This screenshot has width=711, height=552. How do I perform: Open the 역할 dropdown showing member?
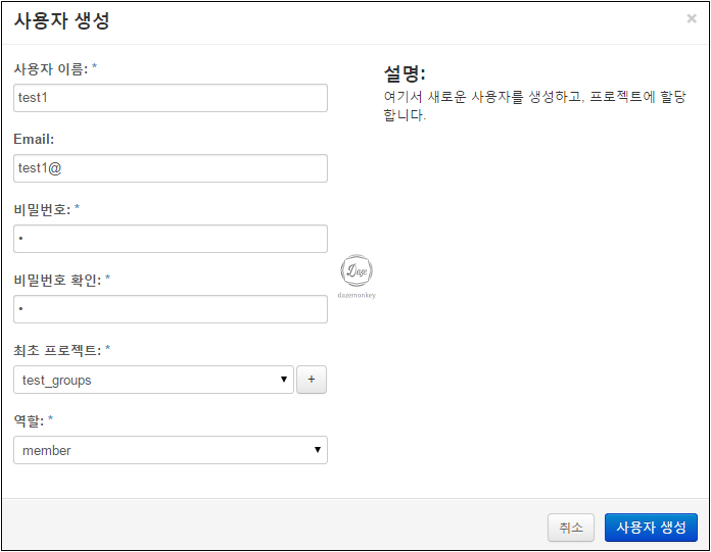(170, 450)
